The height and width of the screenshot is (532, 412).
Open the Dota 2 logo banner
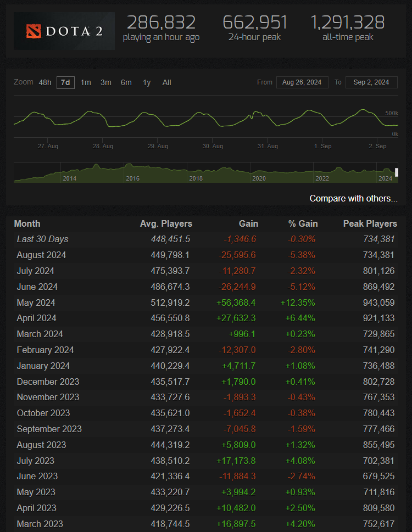tap(64, 31)
